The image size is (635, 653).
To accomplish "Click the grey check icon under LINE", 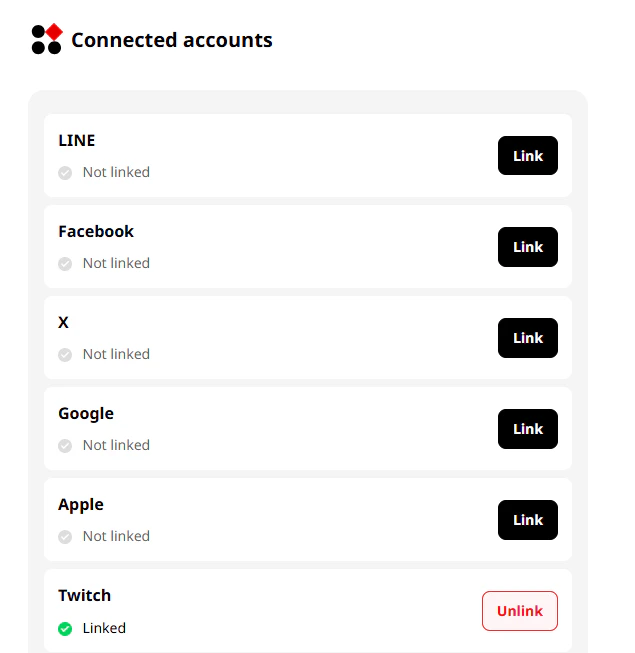I will 65,173.
